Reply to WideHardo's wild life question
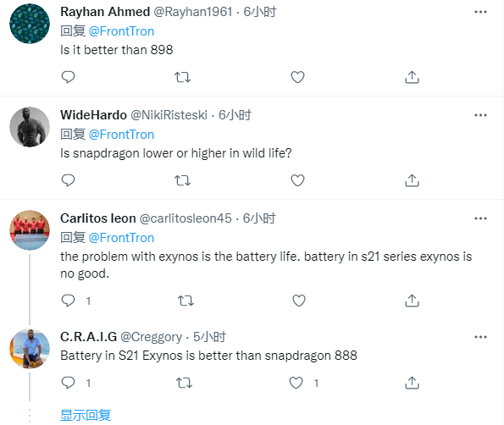Viewport: 504px width, 425px height. click(x=68, y=180)
